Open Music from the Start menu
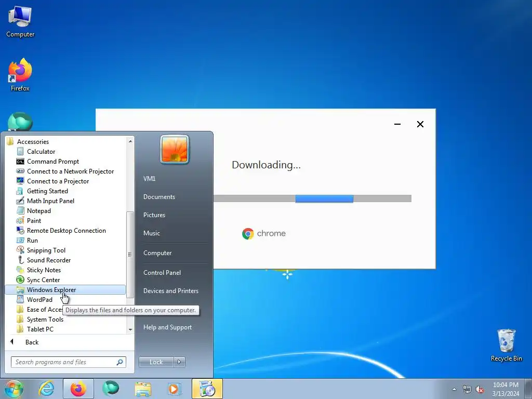 [151, 233]
